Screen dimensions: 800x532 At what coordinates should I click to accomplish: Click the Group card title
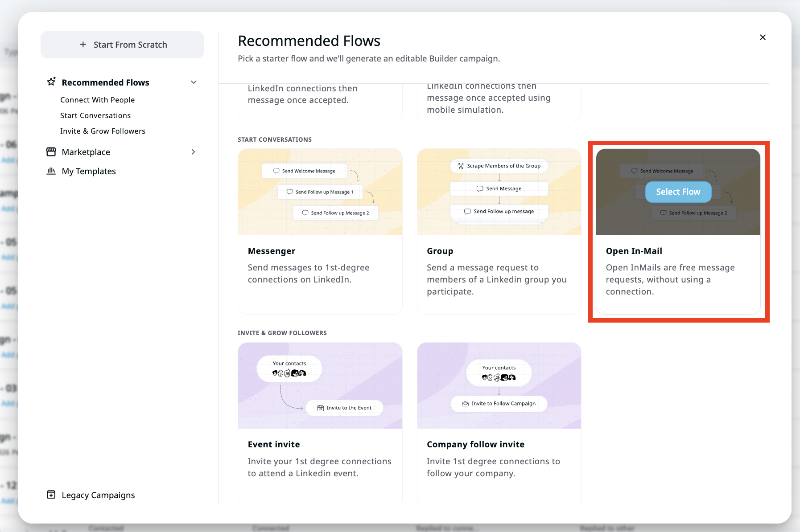[440, 251]
